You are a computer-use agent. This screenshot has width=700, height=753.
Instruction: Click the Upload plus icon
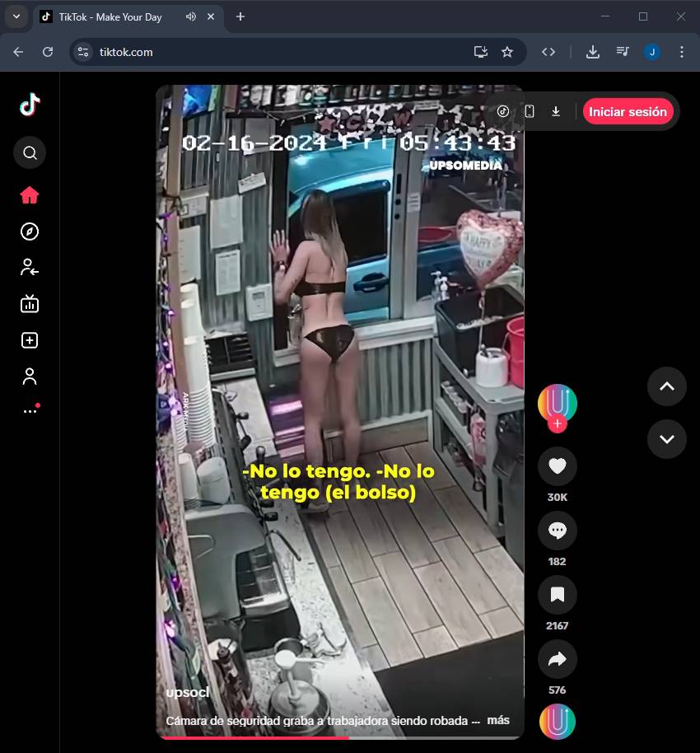30,340
